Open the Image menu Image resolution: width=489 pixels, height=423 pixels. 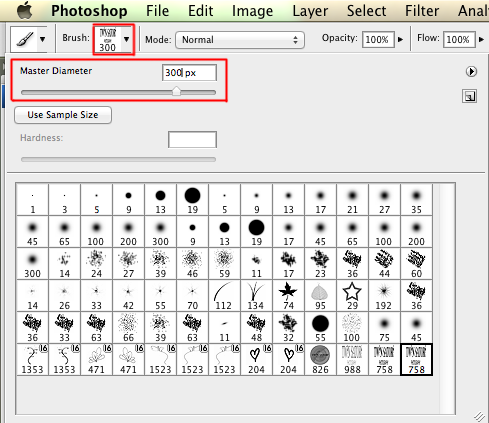[x=252, y=11]
